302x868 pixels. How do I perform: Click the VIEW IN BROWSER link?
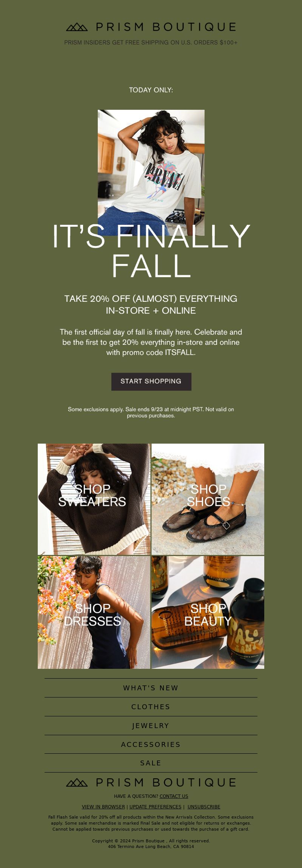[103, 807]
